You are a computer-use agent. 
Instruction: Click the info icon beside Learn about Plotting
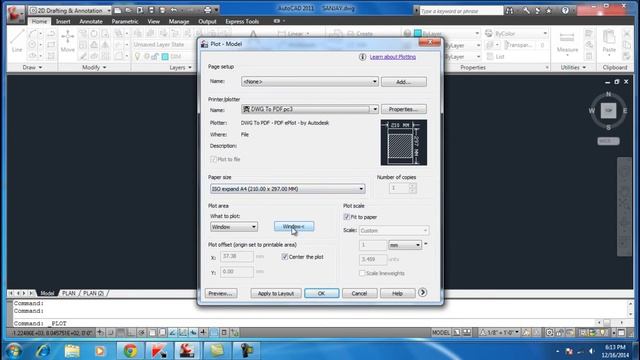click(362, 57)
